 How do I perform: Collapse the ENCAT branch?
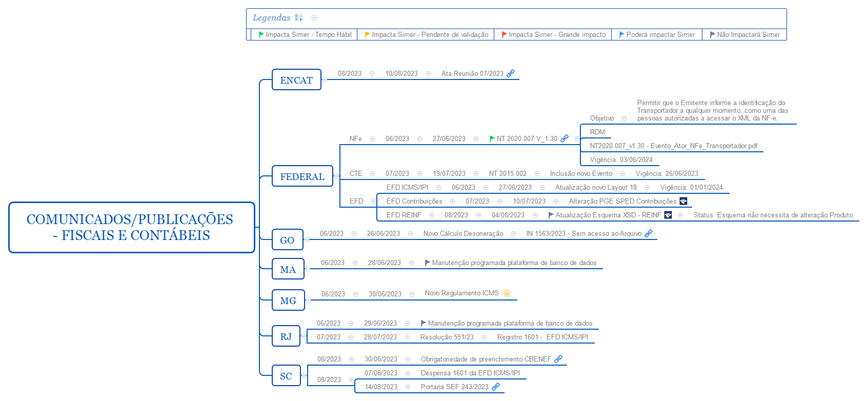[325, 79]
